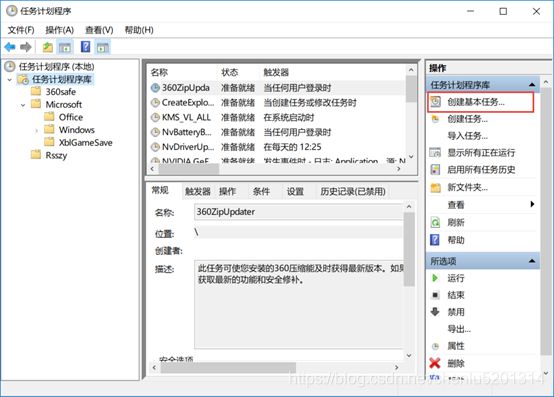Click the 启用所有任务历史 icon
This screenshot has height=397, width=554.
pyautogui.click(x=435, y=170)
